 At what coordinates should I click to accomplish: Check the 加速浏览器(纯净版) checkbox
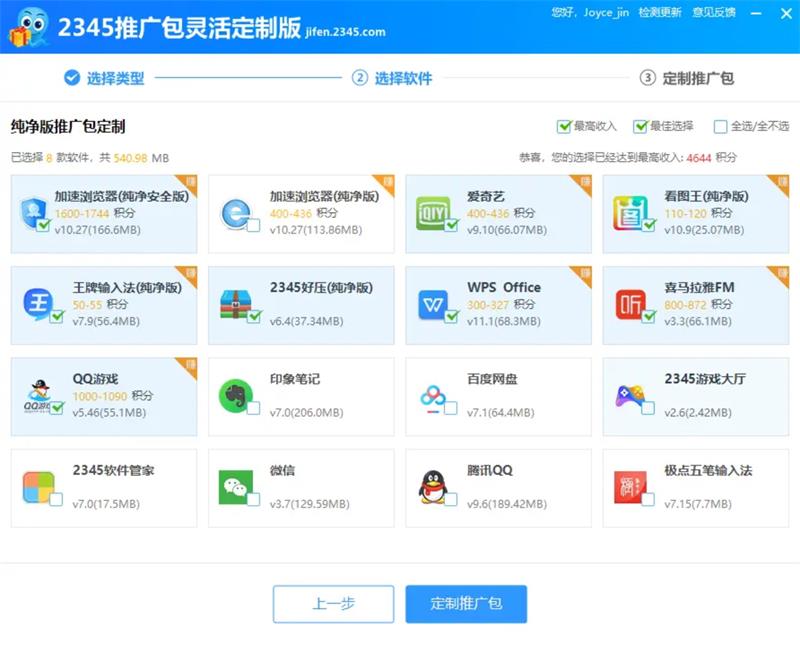pos(253,225)
